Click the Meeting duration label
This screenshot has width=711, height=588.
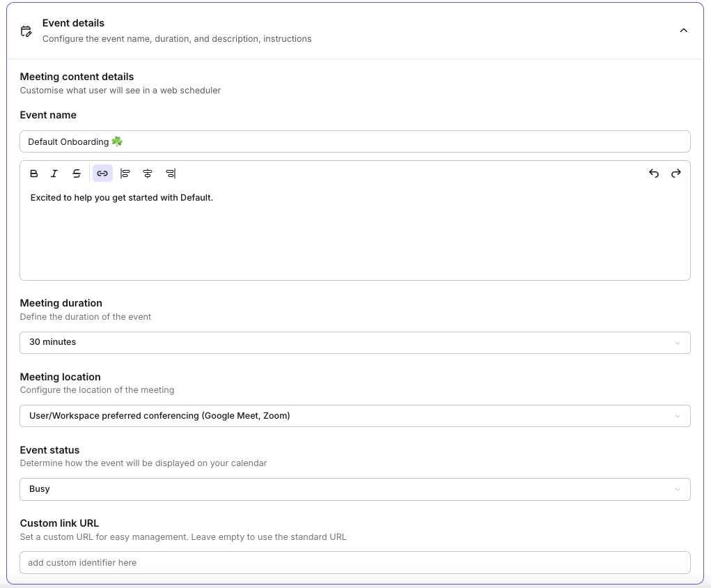pyautogui.click(x=61, y=303)
